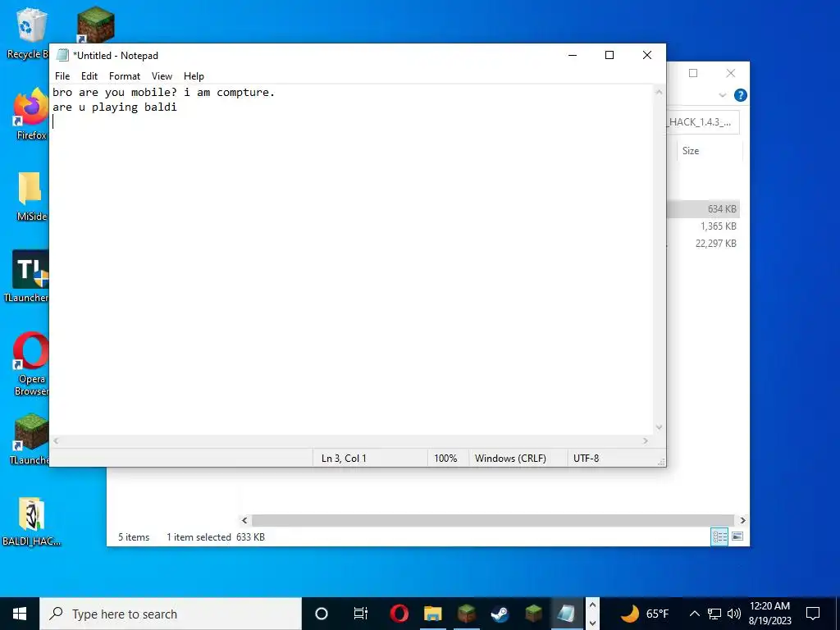Click the second Minecraft block taskbar icon
This screenshot has width=840, height=630.
(x=533, y=614)
